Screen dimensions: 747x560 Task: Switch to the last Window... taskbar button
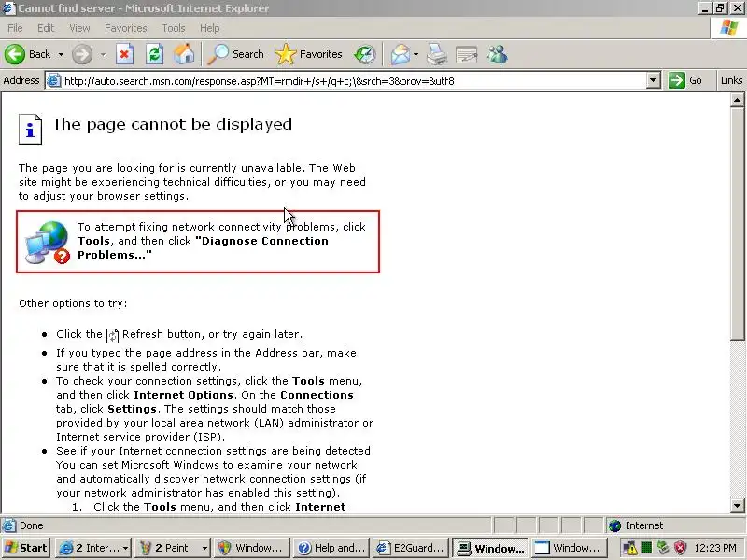pyautogui.click(x=569, y=548)
